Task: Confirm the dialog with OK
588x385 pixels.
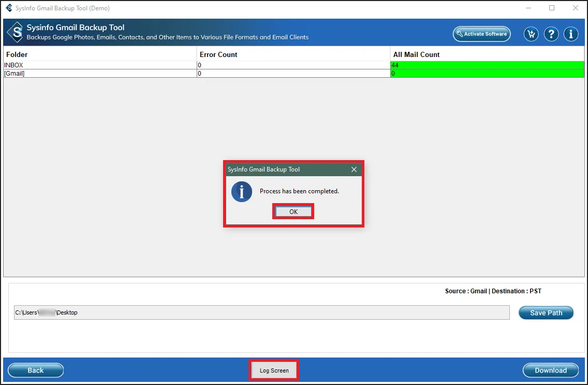Action: [293, 211]
